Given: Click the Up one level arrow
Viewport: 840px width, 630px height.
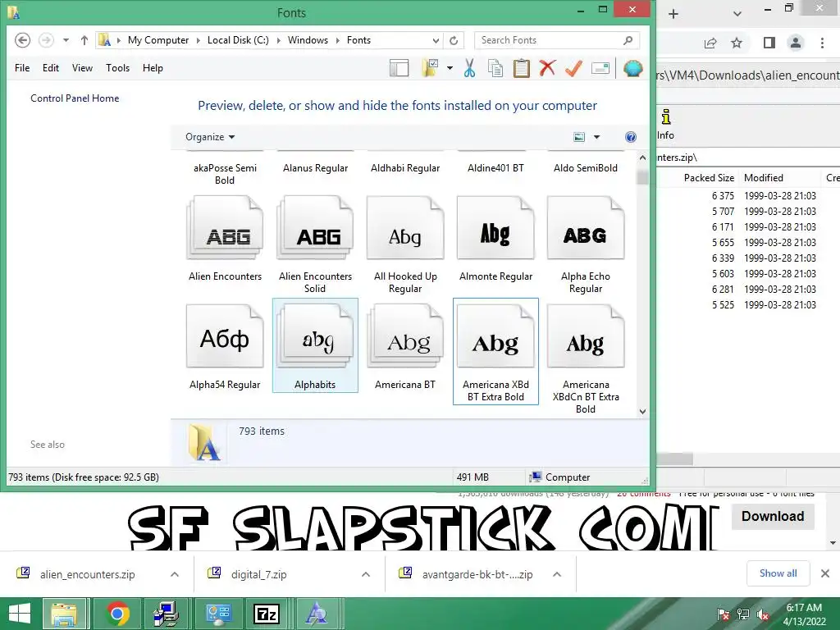Looking at the screenshot, I should (x=84, y=40).
